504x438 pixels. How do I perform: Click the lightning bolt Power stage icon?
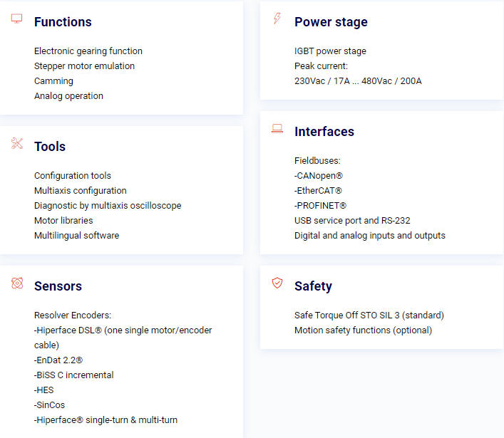[x=277, y=19]
